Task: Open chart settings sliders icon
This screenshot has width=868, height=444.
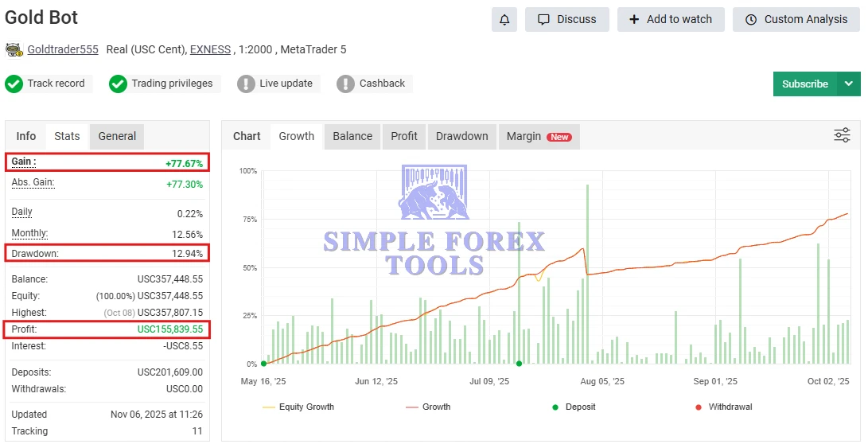Action: point(842,135)
